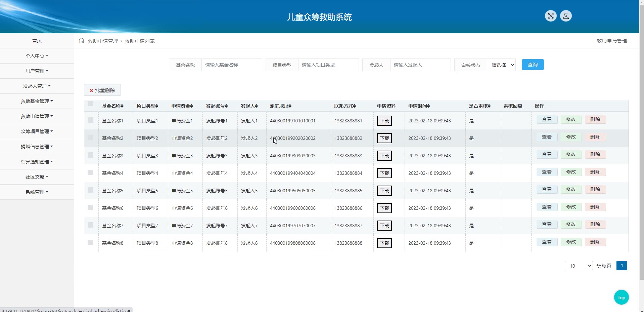
Task: Open the 审核状态 请选择 dropdown
Action: click(501, 65)
